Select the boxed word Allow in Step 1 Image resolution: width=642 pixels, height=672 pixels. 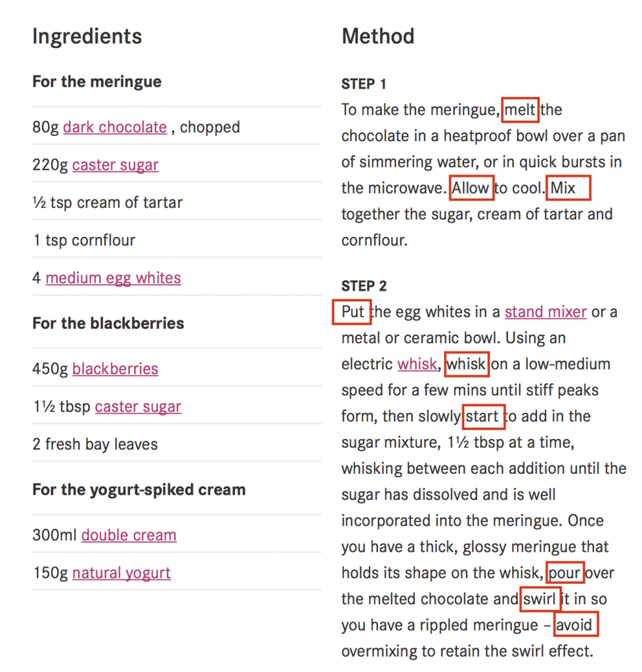[x=471, y=188]
